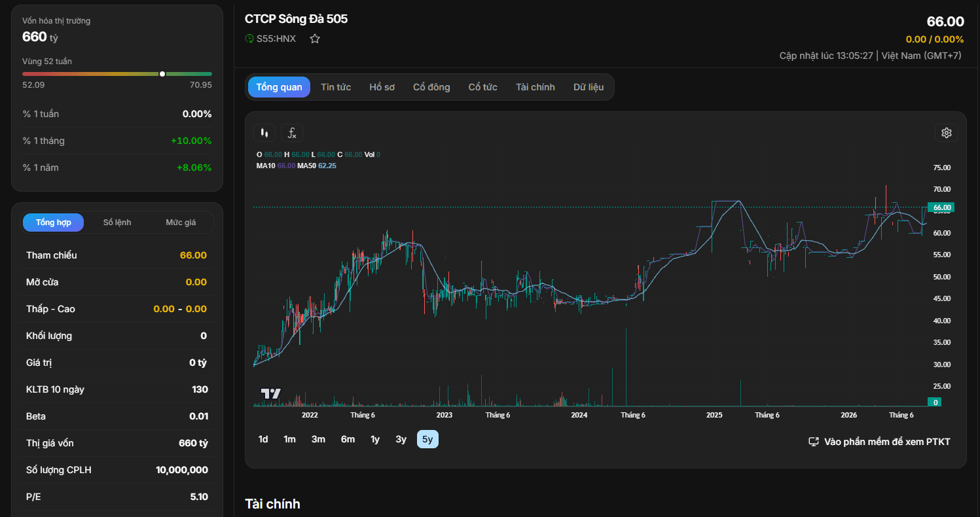Select the Tổng hợp panel tab

54,223
